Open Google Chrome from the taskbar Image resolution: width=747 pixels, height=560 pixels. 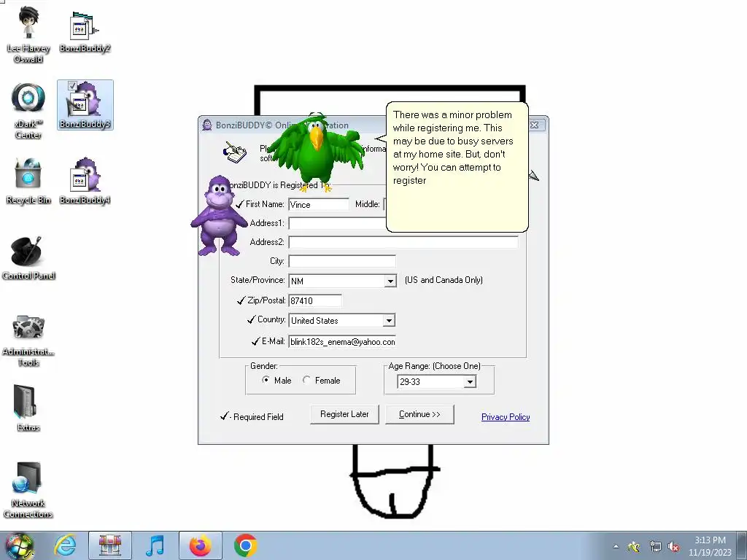[x=246, y=545]
